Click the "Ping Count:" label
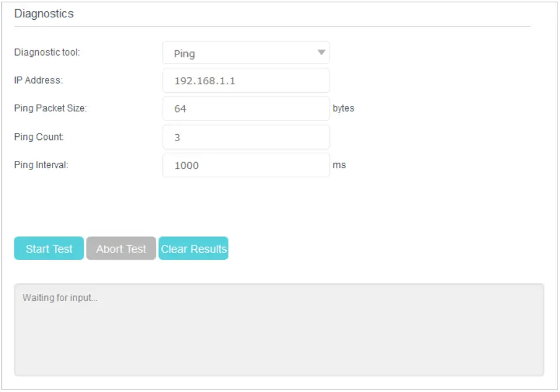 tap(39, 137)
